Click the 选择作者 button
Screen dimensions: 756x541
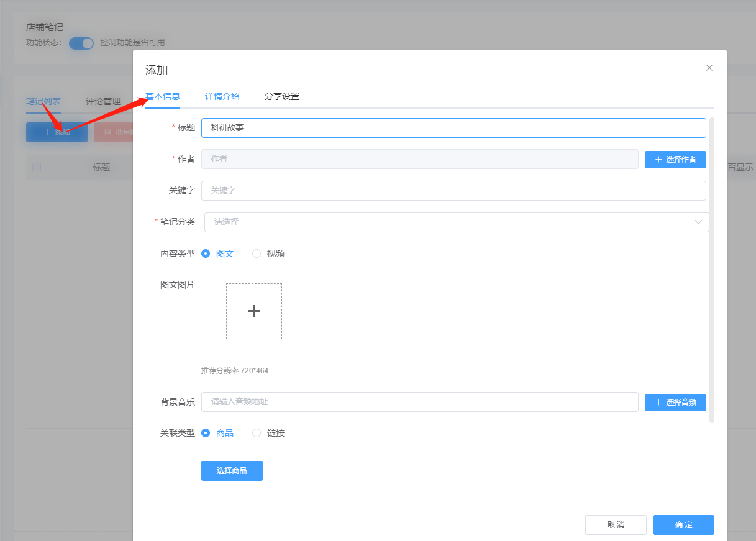[x=675, y=159]
